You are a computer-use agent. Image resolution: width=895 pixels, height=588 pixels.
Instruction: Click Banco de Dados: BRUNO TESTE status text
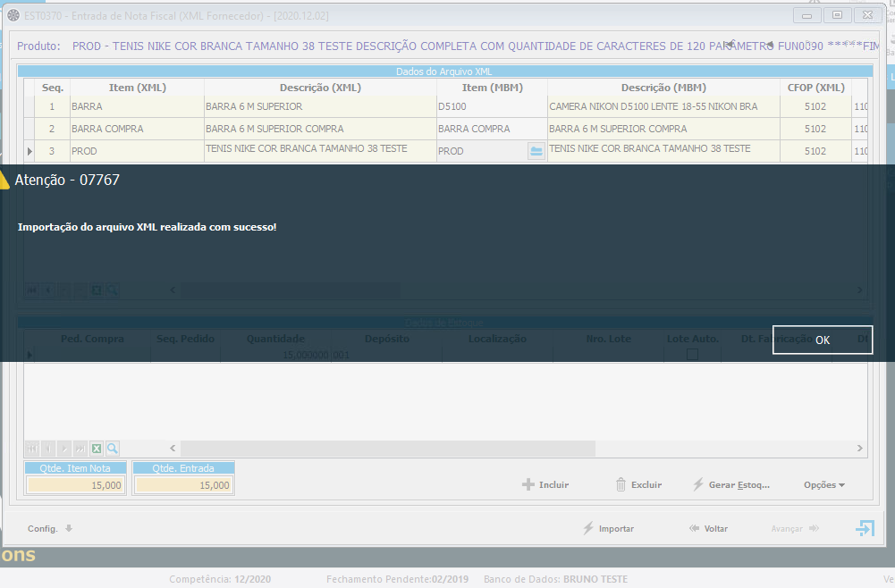(x=555, y=579)
